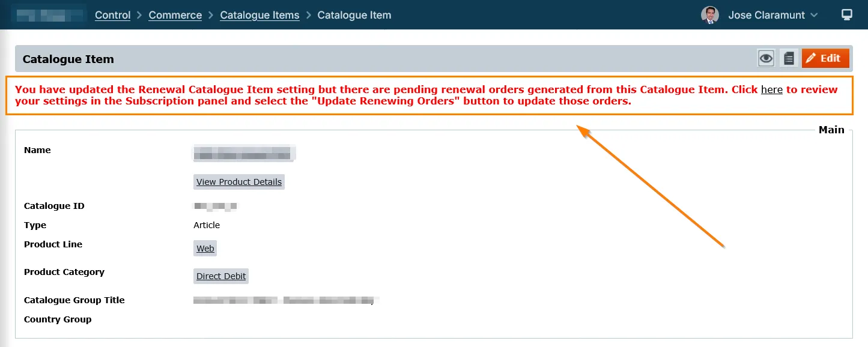Screen dimensions: 868x347
Task: Open View Product Details
Action: tap(238, 182)
